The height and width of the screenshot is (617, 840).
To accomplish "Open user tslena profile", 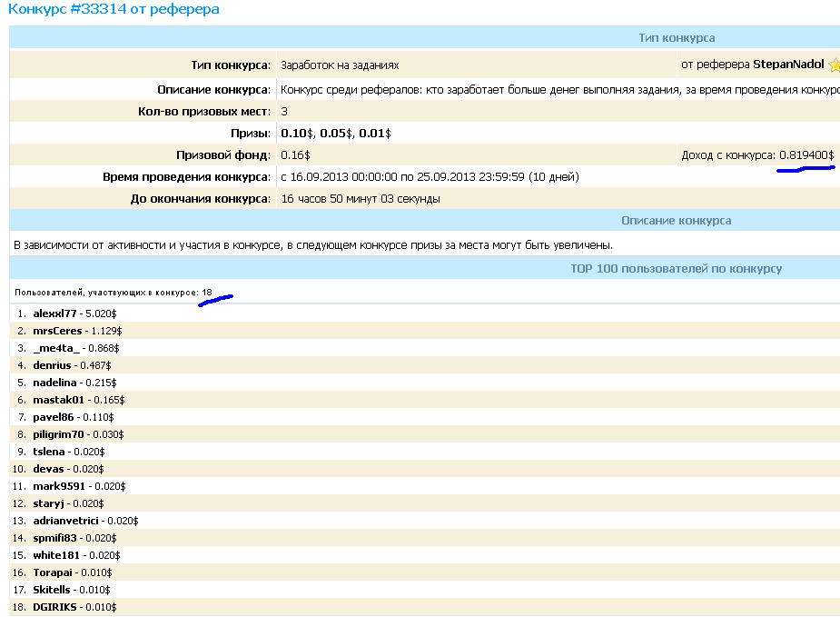I will (x=49, y=452).
